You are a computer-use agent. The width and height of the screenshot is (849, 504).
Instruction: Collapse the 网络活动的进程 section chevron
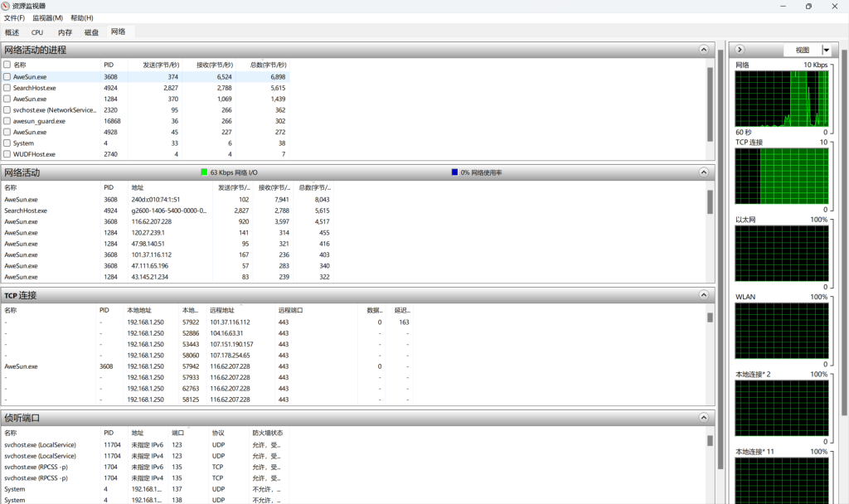[x=704, y=50]
